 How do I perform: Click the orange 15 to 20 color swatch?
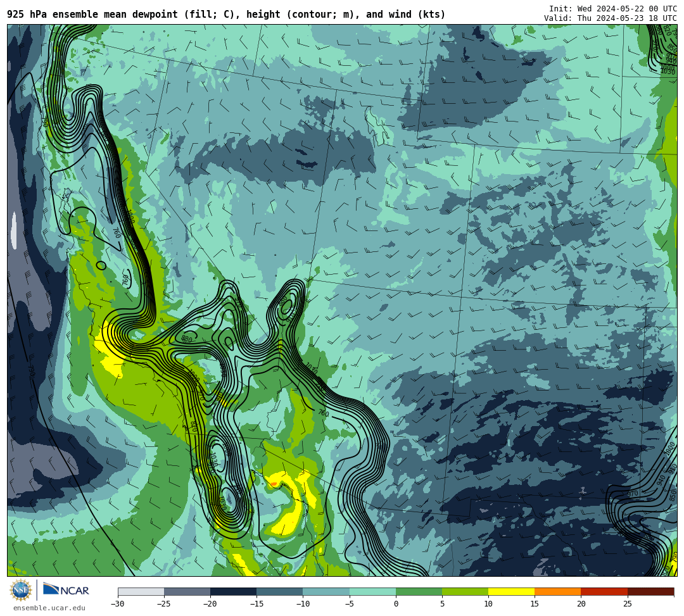558,591
